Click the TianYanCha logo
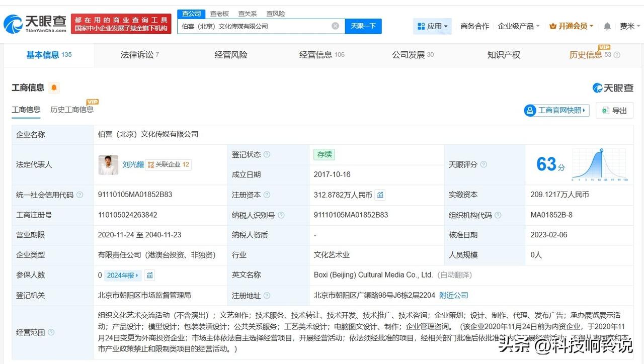 [35, 23]
